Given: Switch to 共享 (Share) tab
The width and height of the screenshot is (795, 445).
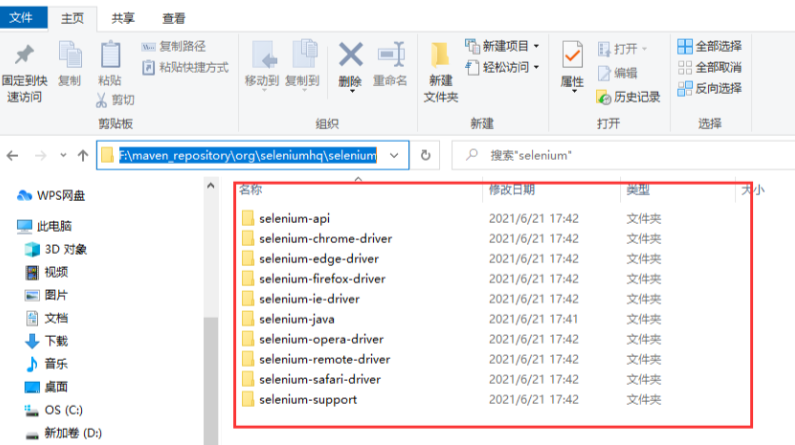Looking at the screenshot, I should [123, 19].
